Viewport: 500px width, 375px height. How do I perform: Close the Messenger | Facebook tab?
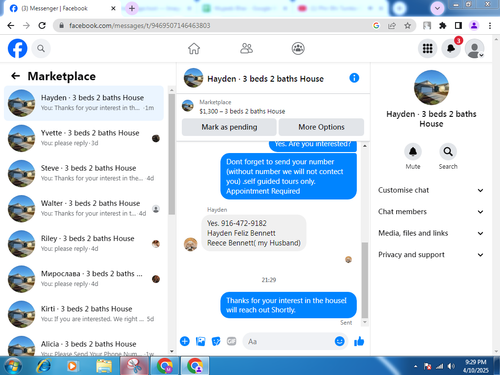click(x=113, y=8)
